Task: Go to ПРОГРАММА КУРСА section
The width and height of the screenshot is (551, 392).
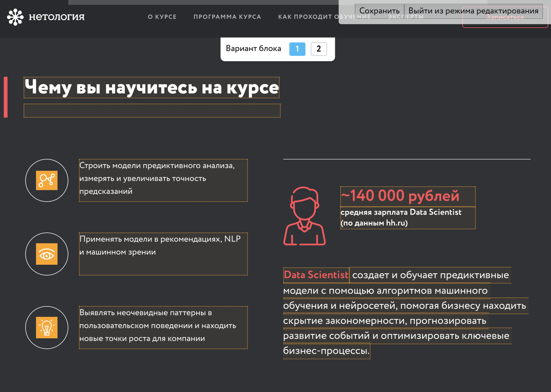Action: (x=227, y=17)
